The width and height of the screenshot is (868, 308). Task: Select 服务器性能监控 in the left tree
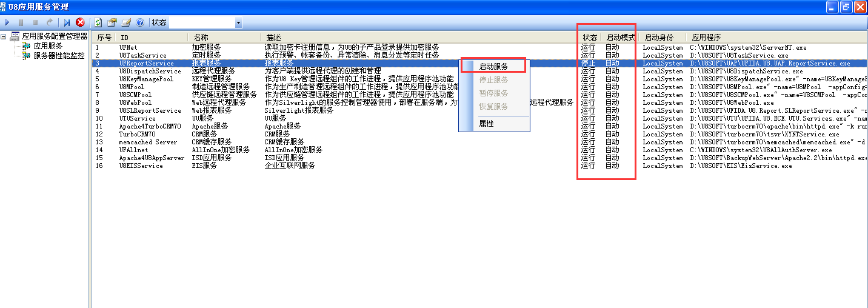click(x=59, y=55)
